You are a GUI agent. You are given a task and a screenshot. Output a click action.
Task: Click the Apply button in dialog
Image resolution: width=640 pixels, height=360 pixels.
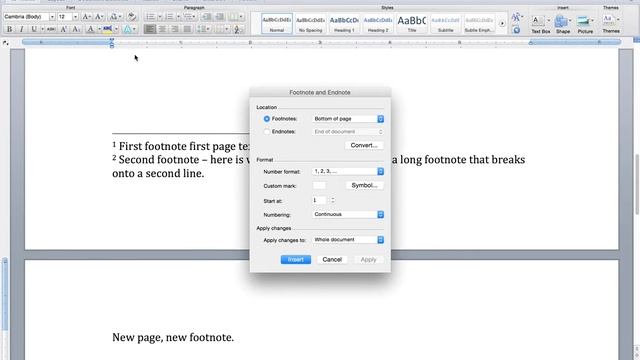coord(368,260)
